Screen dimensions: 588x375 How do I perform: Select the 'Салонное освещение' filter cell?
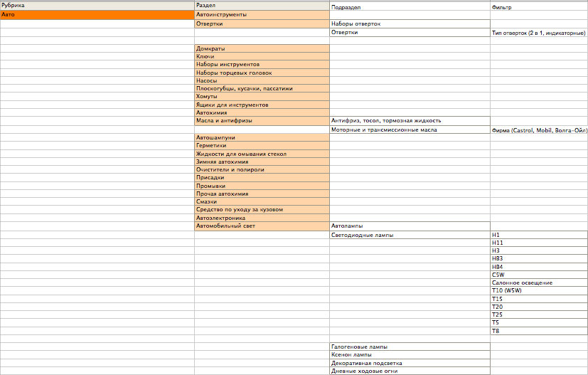(x=538, y=282)
